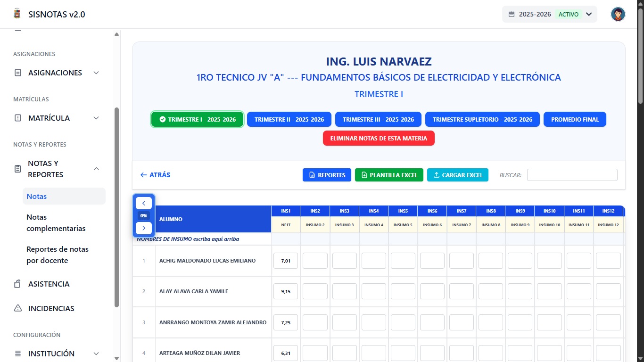The width and height of the screenshot is (644, 362).
Task: Click the sidebar vertical scrollbar thumb
Action: [117, 207]
